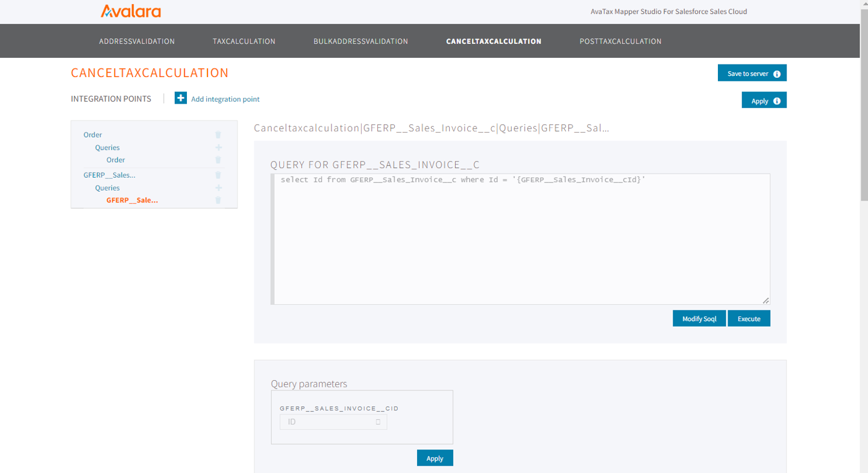Go to the BulkAddressValidation tab
Viewport: 868px width, 473px height.
pyautogui.click(x=360, y=42)
